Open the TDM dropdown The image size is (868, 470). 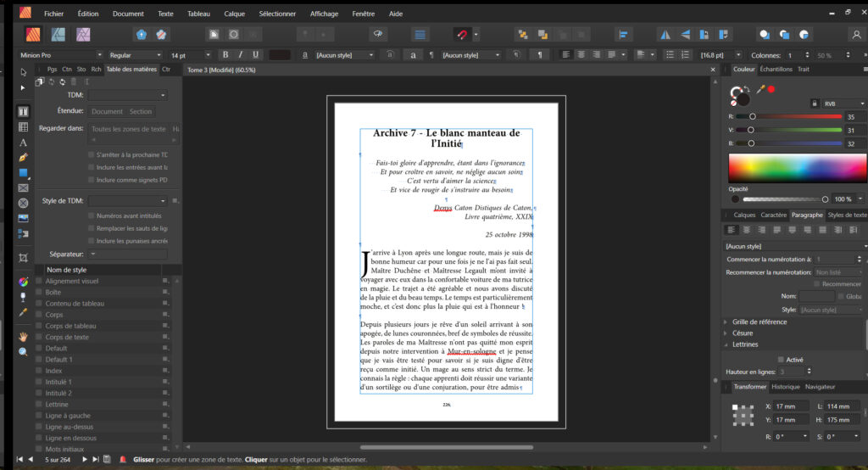(x=127, y=95)
